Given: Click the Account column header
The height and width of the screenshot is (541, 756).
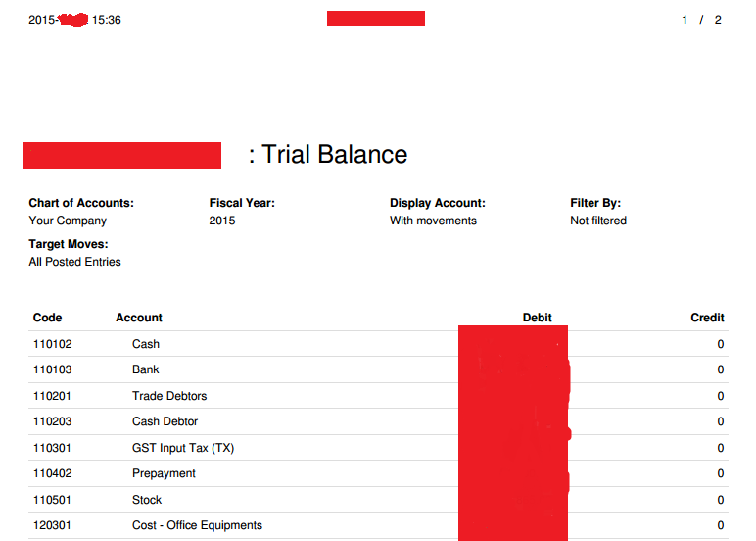Looking at the screenshot, I should coord(139,318).
